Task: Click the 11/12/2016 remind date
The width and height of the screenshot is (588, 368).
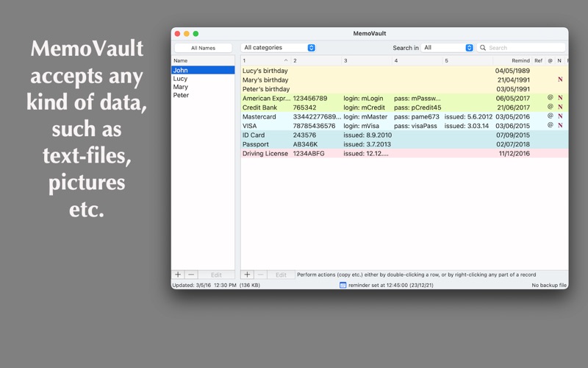Action: tap(514, 153)
